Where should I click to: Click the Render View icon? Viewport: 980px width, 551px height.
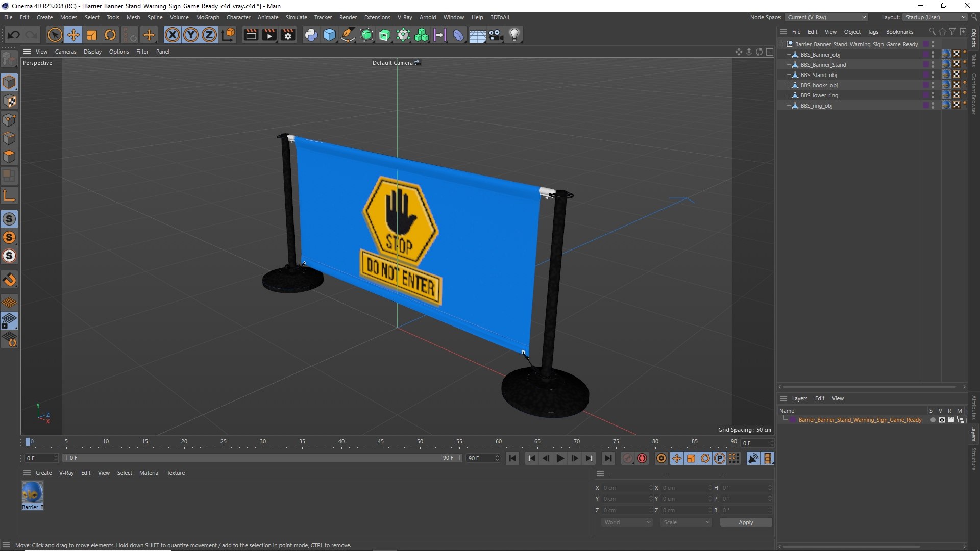pos(251,35)
